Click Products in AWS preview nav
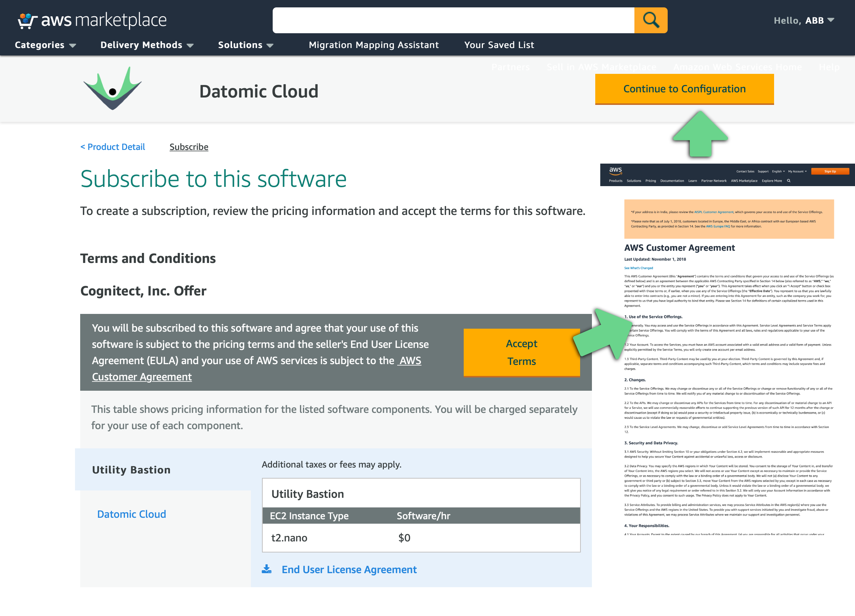 tap(616, 181)
